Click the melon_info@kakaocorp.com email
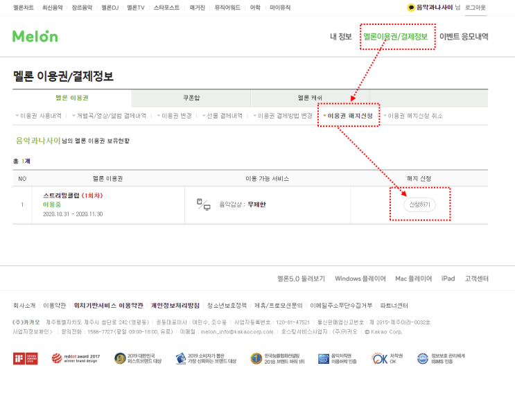Image resolution: width=515 pixels, height=420 pixels. coord(237,332)
